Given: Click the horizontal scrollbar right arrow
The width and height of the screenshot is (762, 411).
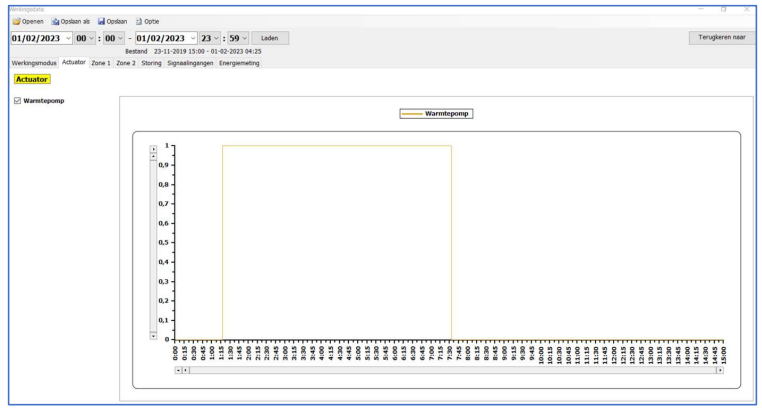Looking at the screenshot, I should click(x=718, y=369).
